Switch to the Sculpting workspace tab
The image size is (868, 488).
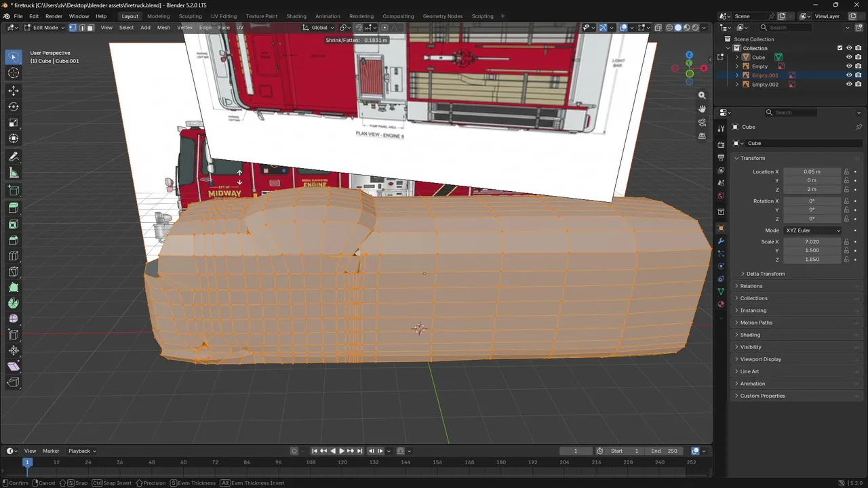point(190,16)
